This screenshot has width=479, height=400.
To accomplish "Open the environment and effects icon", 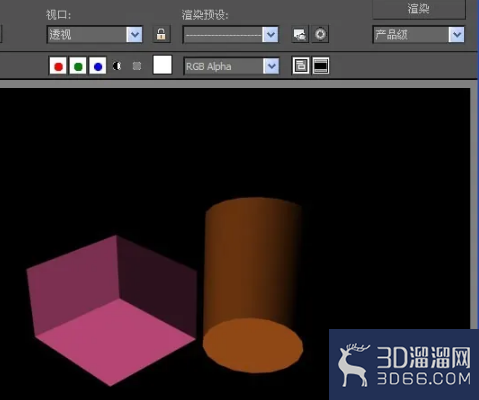I will [320, 34].
